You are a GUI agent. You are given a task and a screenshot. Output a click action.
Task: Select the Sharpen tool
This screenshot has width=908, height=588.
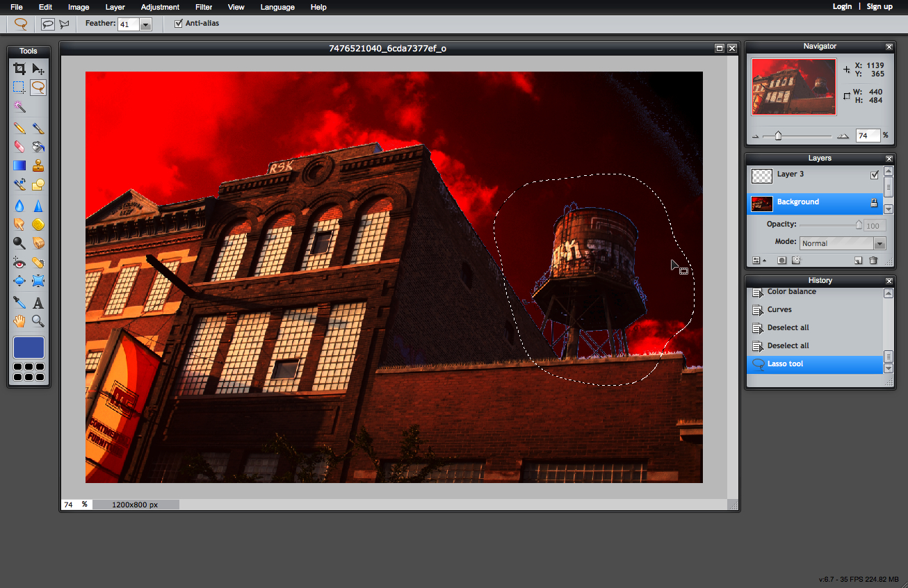[x=38, y=206]
